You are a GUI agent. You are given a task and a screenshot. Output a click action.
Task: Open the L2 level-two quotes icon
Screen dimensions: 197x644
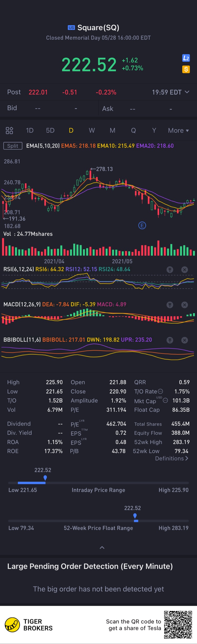(186, 58)
